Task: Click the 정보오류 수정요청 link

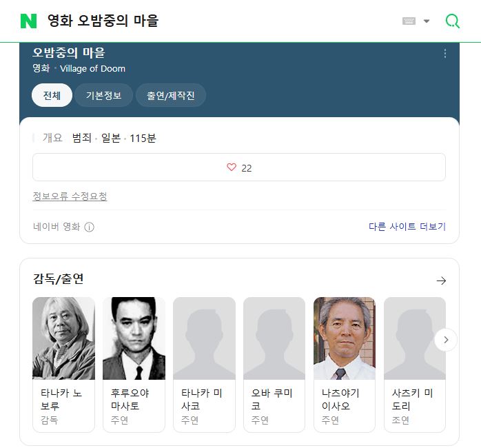Action: (x=70, y=196)
